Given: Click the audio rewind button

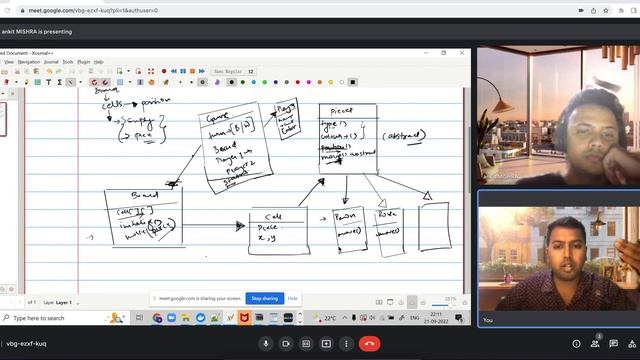Looking at the screenshot, I should pos(173,71).
